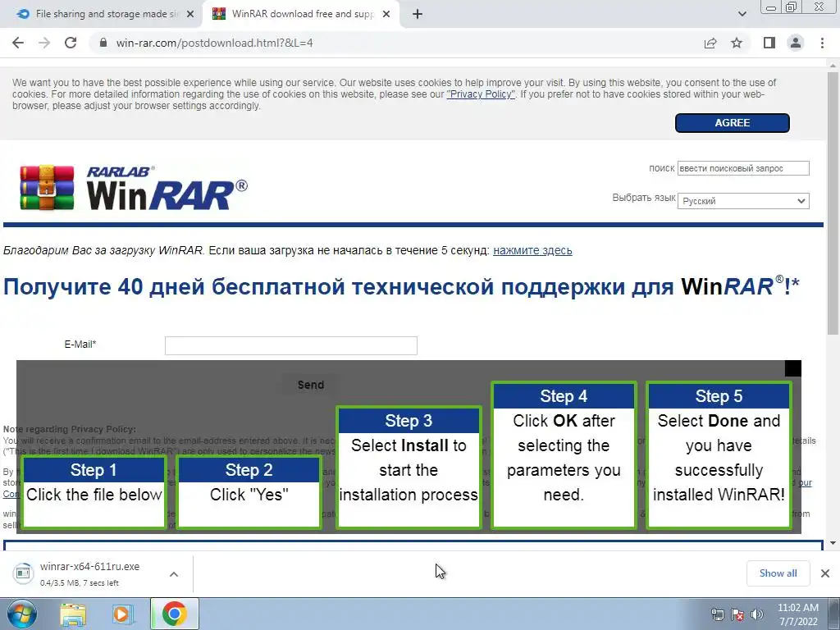The width and height of the screenshot is (840, 630).
Task: Click the browser forward arrow
Action: (x=44, y=43)
